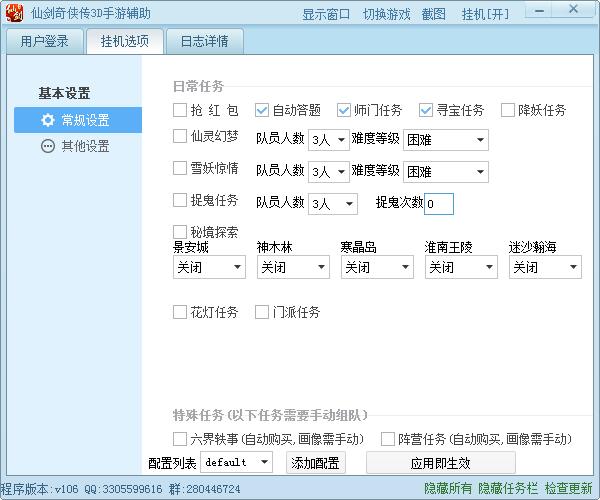
Task: Click the 隐藏所有 link
Action: [x=448, y=489]
